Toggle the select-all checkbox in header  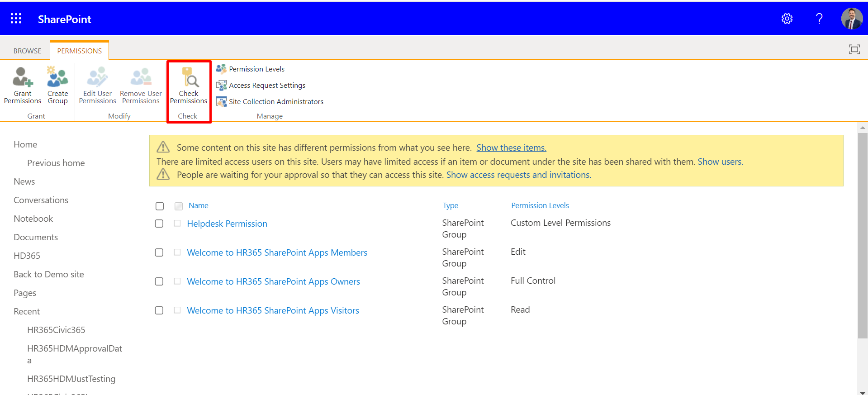pyautogui.click(x=160, y=206)
